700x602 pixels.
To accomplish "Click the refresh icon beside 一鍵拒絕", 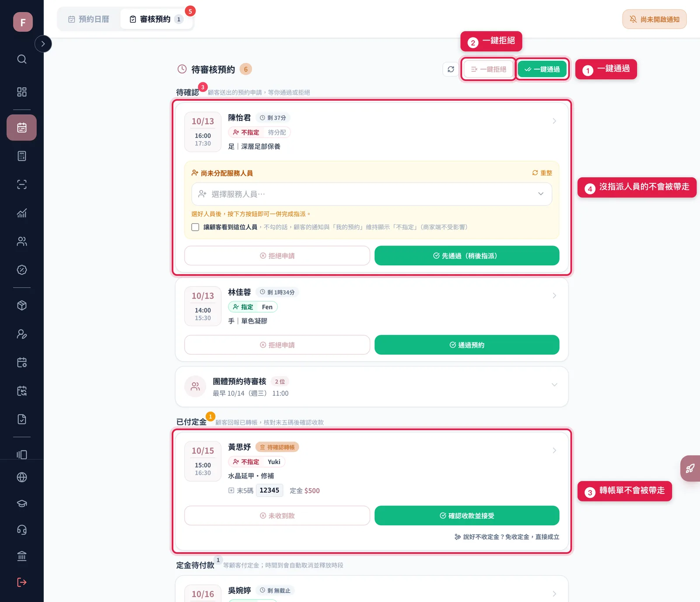I will point(451,69).
